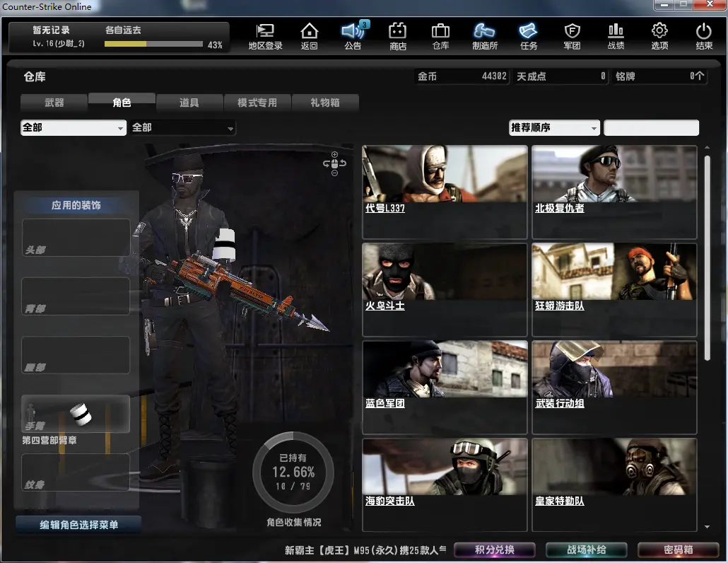Click the 积分兑换 points exchange button
728x563 pixels.
[x=495, y=550]
